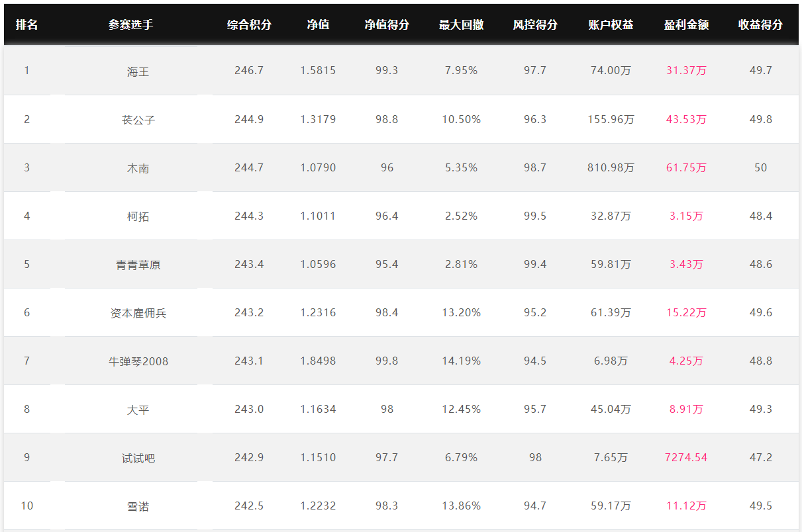Click the 综合积分 column header
The height and width of the screenshot is (532, 802).
[x=249, y=24]
